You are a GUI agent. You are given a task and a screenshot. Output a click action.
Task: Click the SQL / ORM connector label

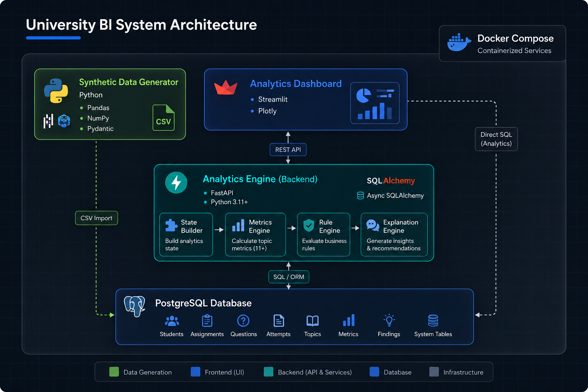289,277
